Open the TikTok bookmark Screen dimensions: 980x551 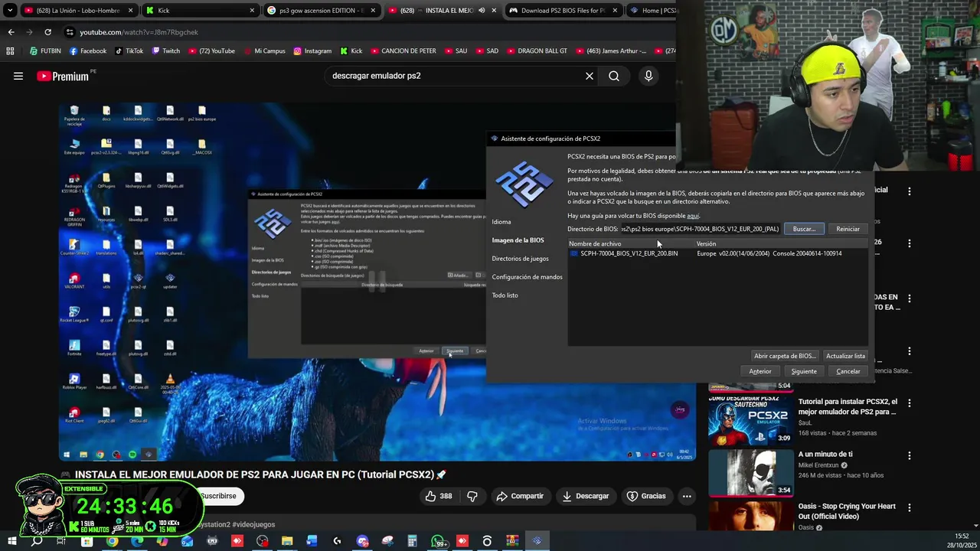point(129,51)
